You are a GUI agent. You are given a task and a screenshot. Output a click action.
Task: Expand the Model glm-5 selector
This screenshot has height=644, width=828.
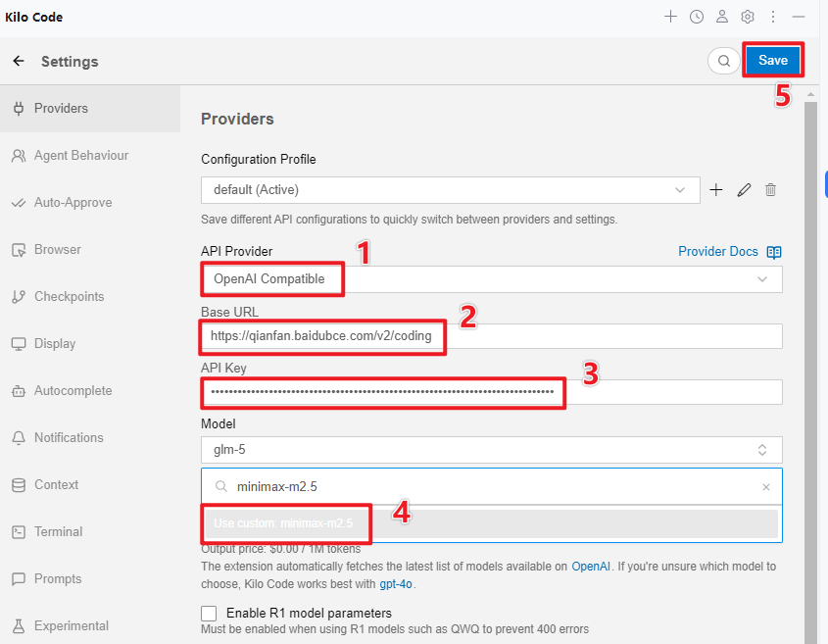pos(491,450)
